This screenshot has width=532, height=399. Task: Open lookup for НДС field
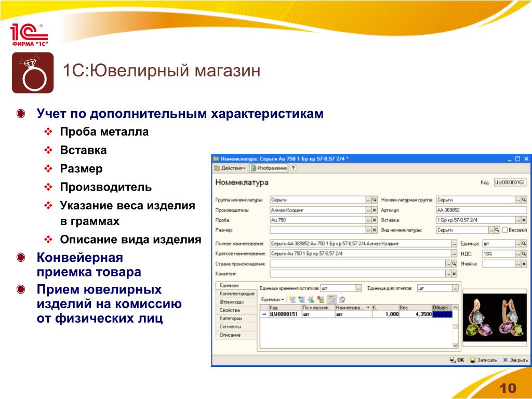[x=524, y=254]
